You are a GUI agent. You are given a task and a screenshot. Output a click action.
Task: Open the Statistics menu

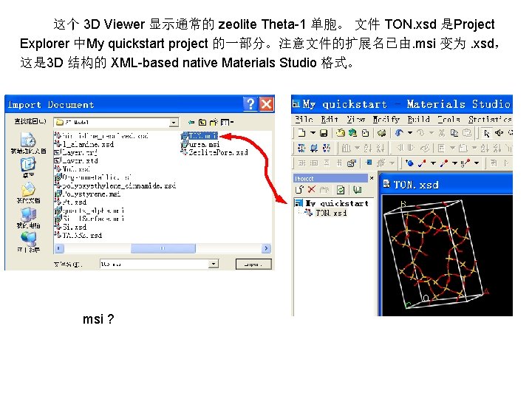point(490,119)
